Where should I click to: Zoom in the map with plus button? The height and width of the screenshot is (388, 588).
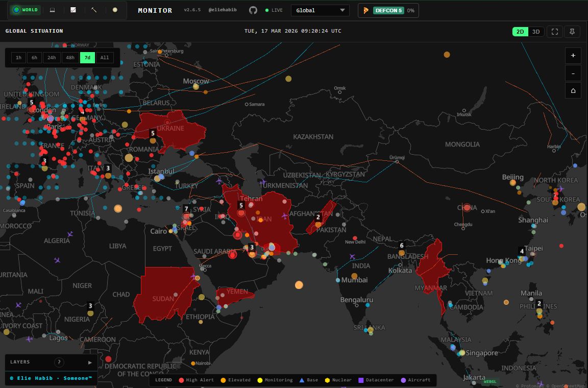(x=573, y=56)
